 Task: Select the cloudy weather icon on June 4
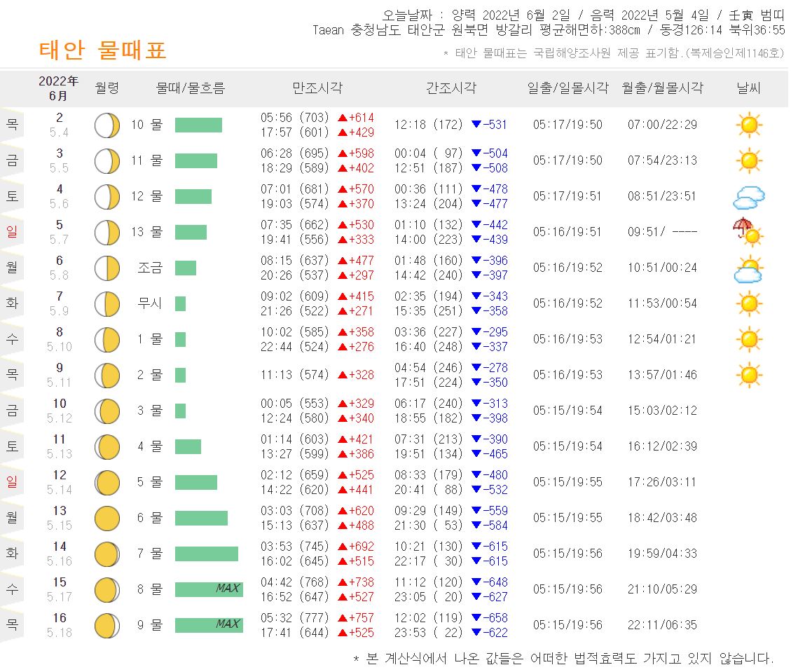pyautogui.click(x=749, y=196)
